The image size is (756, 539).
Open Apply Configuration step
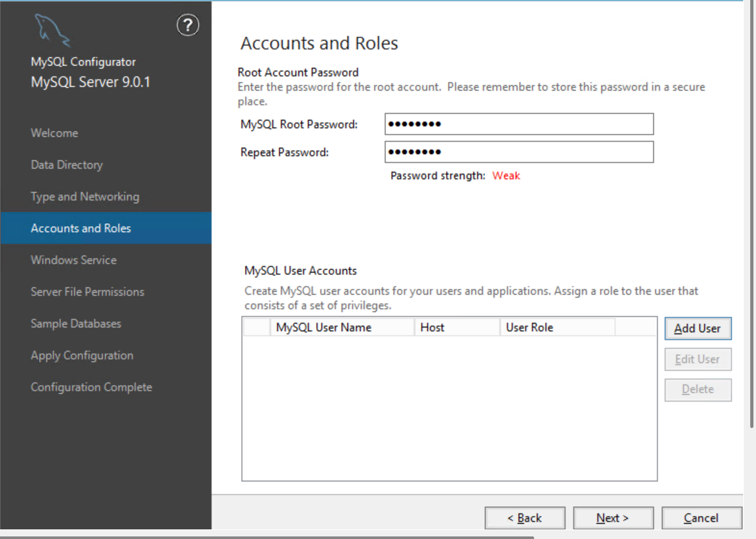point(82,355)
